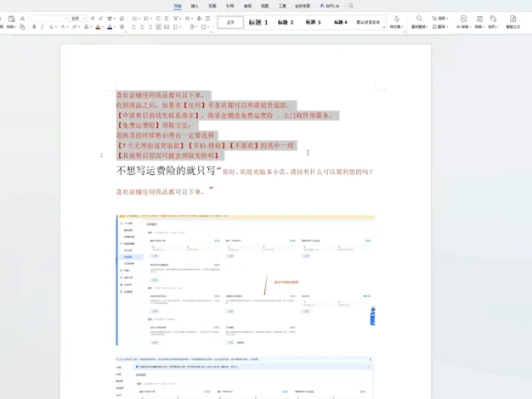Click the strikethrough A icon
532x399 pixels.
coord(63,27)
